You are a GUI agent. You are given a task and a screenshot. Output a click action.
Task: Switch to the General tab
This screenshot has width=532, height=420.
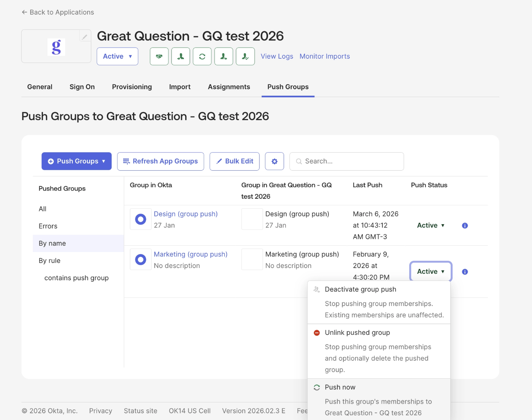click(x=40, y=87)
